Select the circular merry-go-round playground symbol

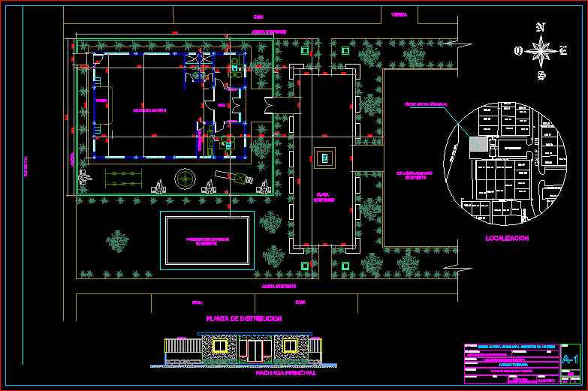[185, 179]
